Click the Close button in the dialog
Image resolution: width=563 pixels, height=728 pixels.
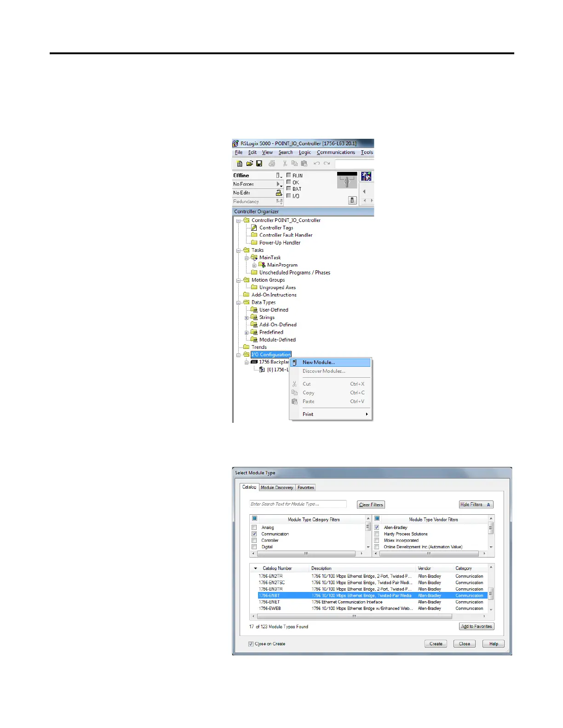point(465,644)
